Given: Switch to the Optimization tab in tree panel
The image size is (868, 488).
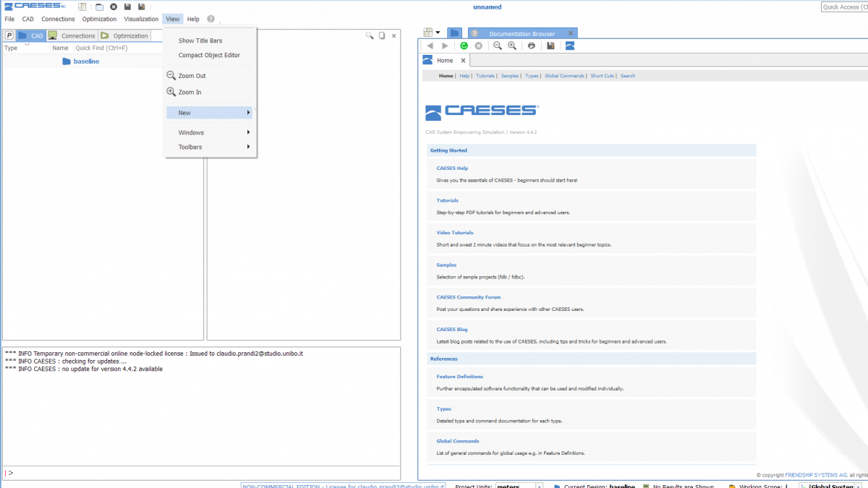Looking at the screenshot, I should tap(124, 35).
